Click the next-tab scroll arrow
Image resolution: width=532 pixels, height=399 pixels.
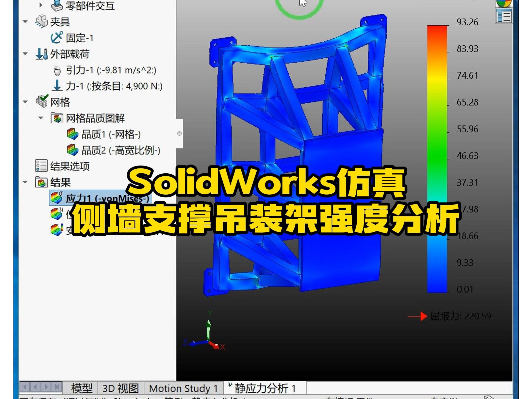click(x=46, y=387)
